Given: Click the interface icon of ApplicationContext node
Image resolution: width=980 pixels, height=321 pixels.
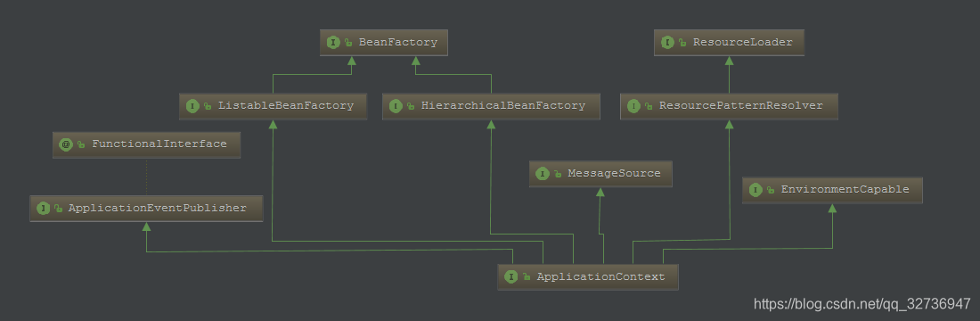Looking at the screenshot, I should (511, 276).
